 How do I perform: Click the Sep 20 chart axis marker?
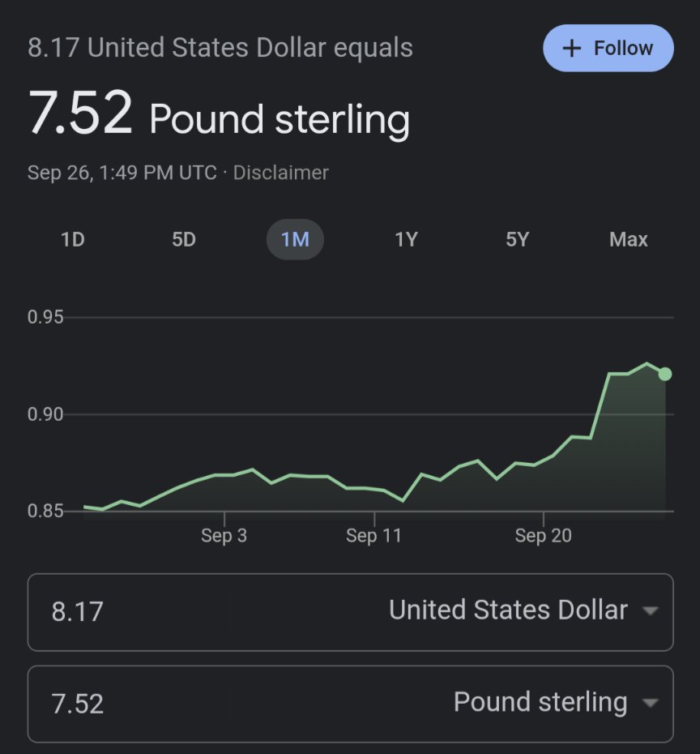543,535
